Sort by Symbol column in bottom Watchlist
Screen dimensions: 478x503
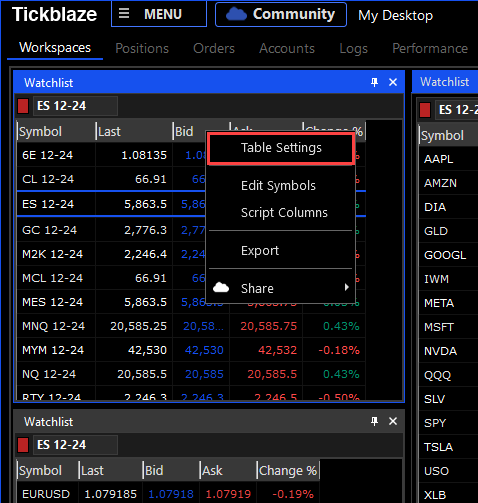pyautogui.click(x=48, y=471)
